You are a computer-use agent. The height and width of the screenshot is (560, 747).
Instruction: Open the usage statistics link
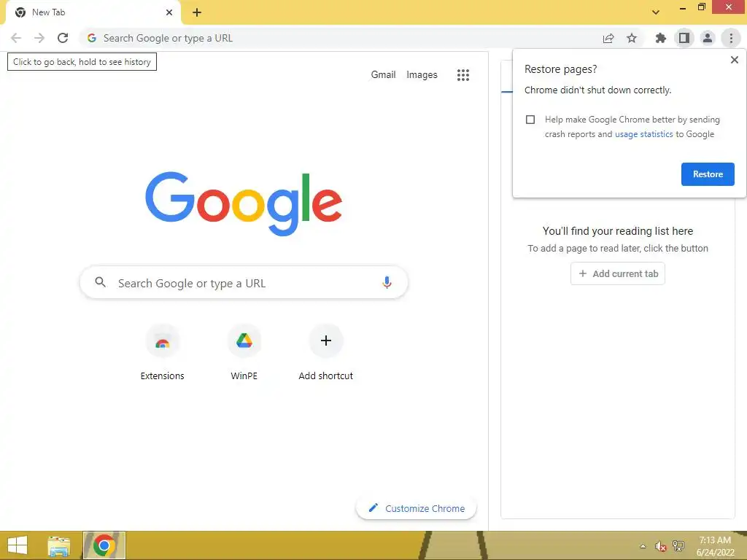(643, 134)
